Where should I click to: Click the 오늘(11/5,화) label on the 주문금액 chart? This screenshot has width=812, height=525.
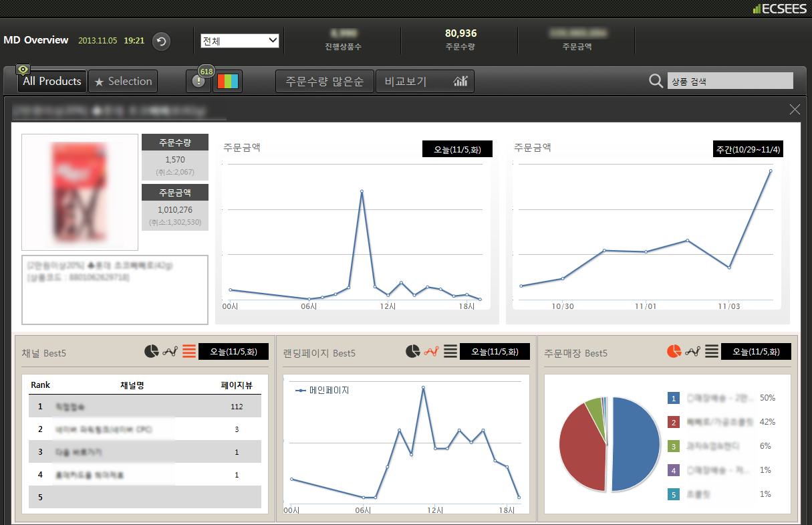458,149
